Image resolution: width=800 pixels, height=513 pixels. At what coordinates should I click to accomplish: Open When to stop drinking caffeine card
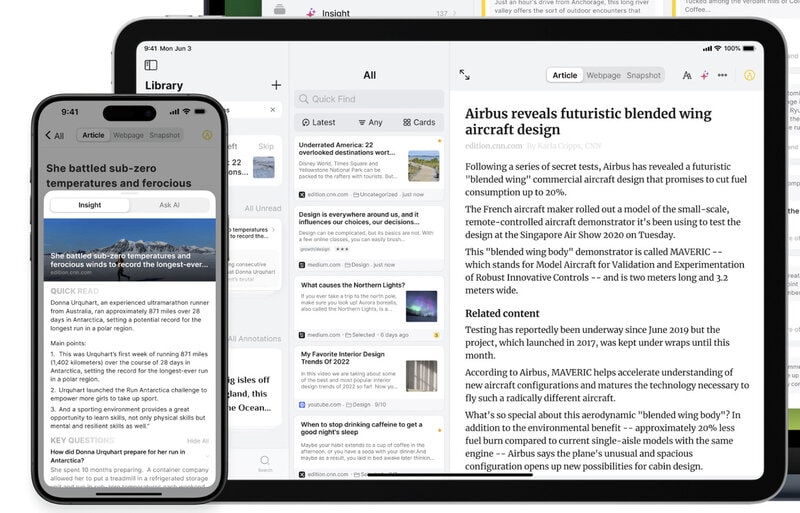tap(369, 448)
